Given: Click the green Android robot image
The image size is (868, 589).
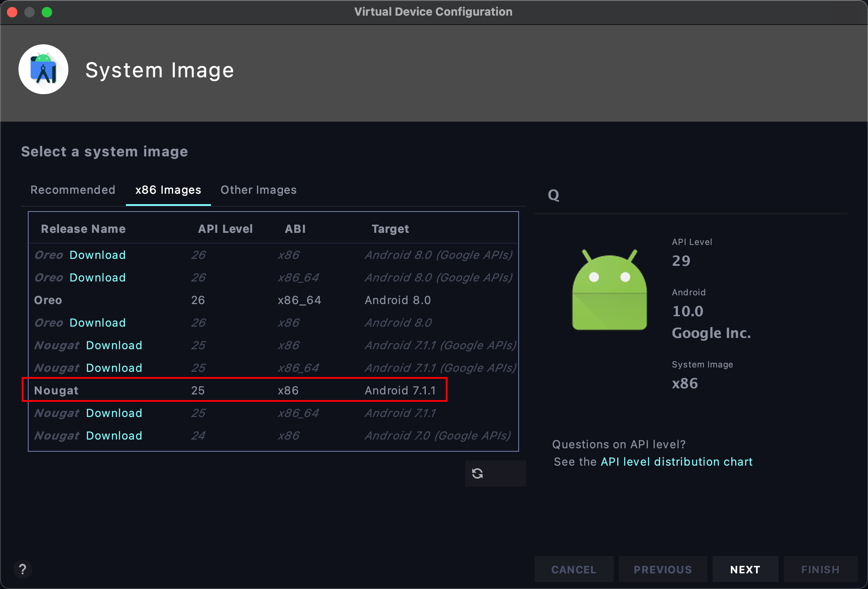Looking at the screenshot, I should (609, 290).
